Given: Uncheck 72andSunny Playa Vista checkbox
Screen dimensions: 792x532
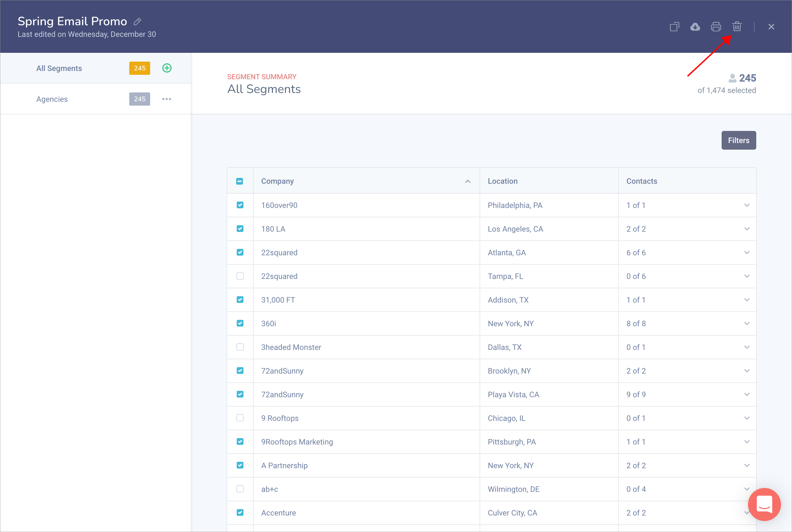Looking at the screenshot, I should (x=240, y=394).
